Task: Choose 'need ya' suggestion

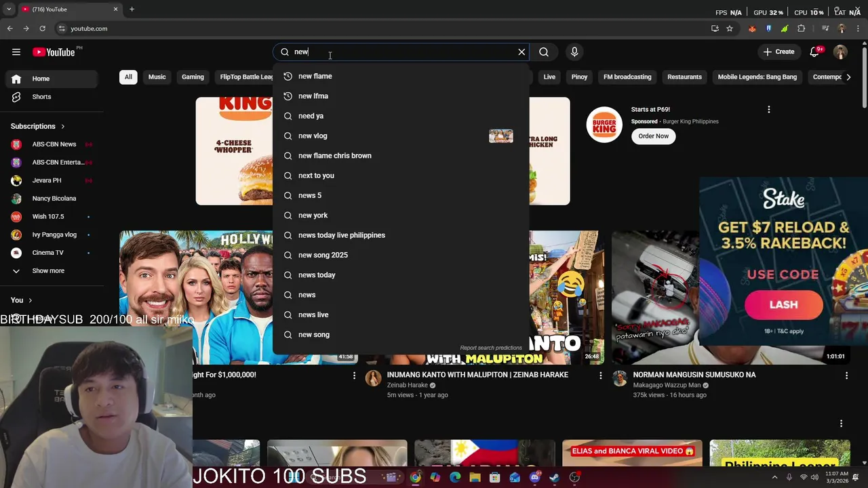Action: click(401, 116)
